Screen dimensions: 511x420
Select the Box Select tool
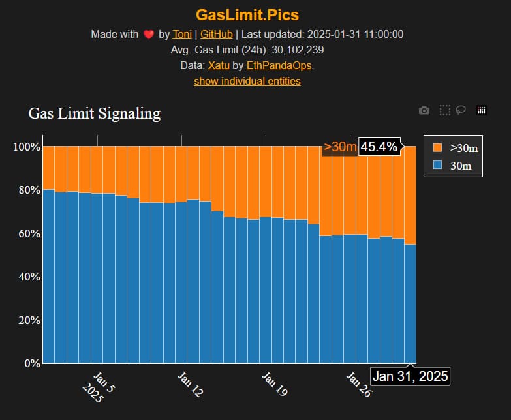[x=444, y=111]
